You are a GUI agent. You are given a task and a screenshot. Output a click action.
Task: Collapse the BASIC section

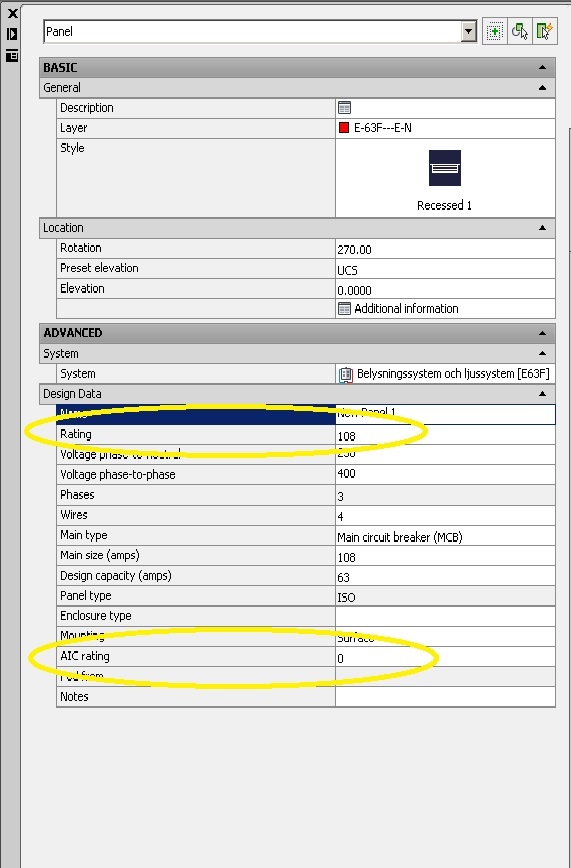point(542,68)
